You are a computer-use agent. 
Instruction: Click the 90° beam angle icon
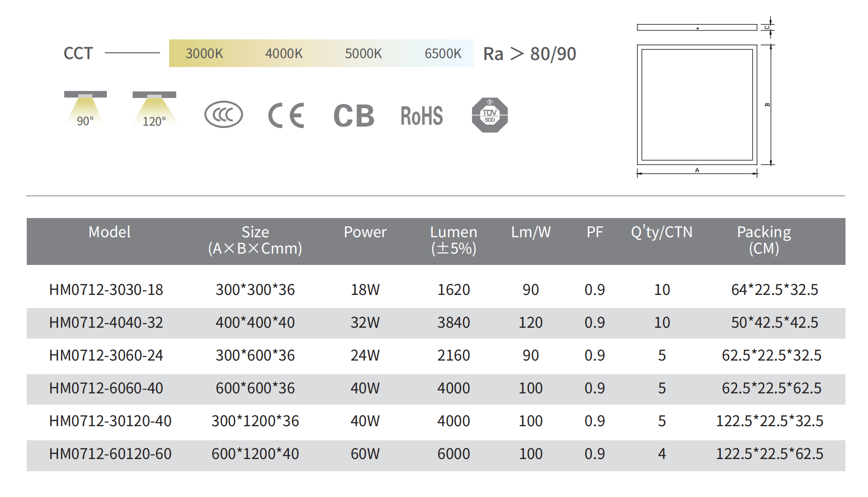pos(85,109)
